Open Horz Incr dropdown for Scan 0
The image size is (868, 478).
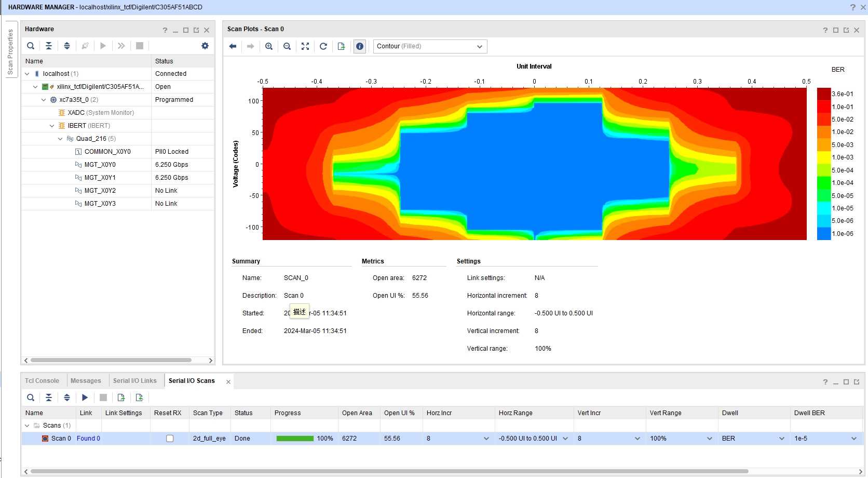(486, 439)
